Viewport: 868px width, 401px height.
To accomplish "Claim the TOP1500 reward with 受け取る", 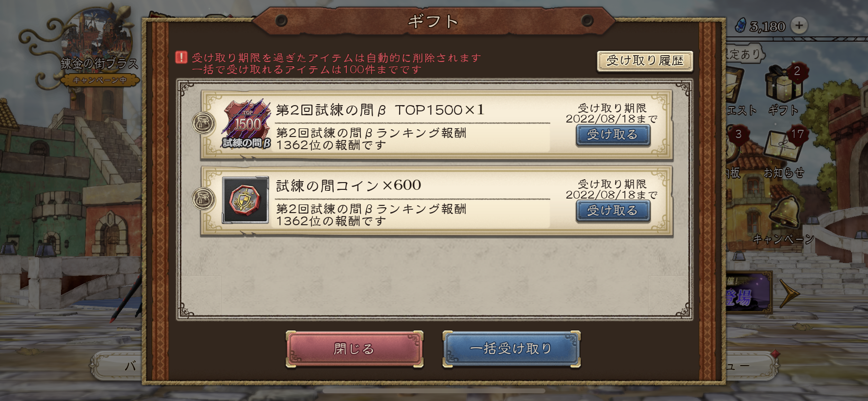I will click(613, 135).
